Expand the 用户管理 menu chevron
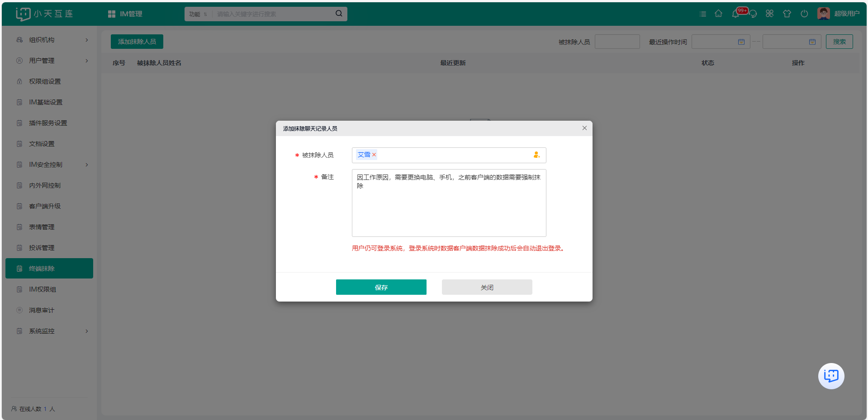Viewport: 868px width, 420px height. [87, 61]
